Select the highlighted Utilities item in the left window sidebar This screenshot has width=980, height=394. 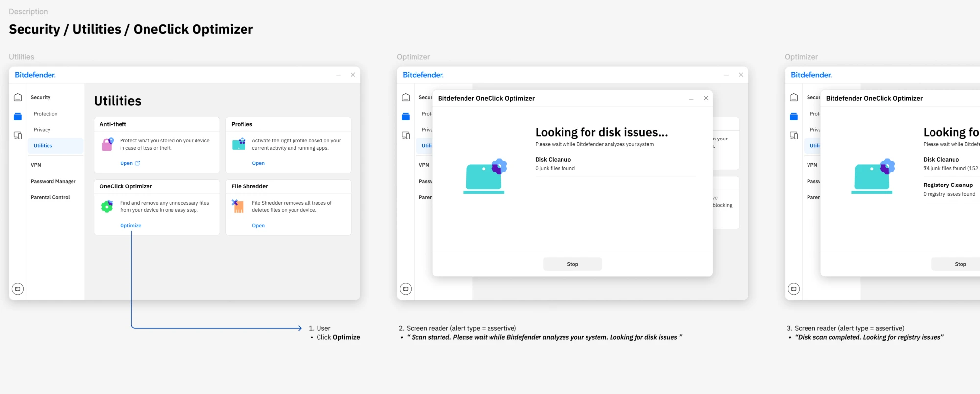[x=55, y=146]
